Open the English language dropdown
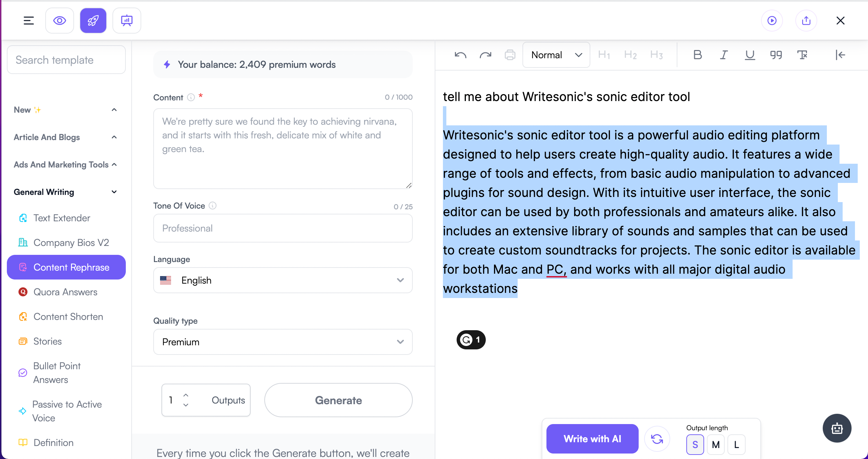 click(283, 280)
